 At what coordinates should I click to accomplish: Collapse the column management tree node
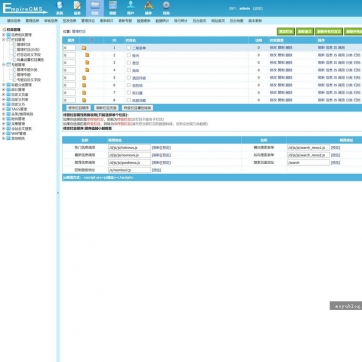[4, 39]
